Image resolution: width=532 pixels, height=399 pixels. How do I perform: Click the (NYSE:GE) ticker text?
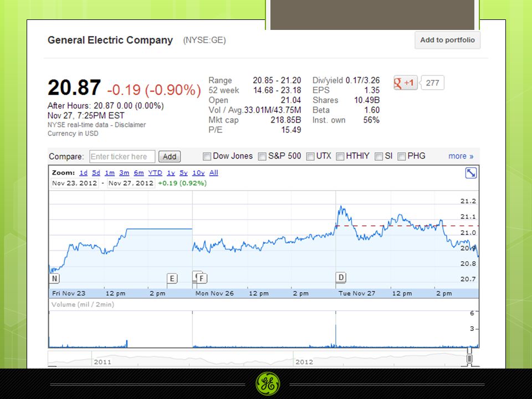[204, 40]
